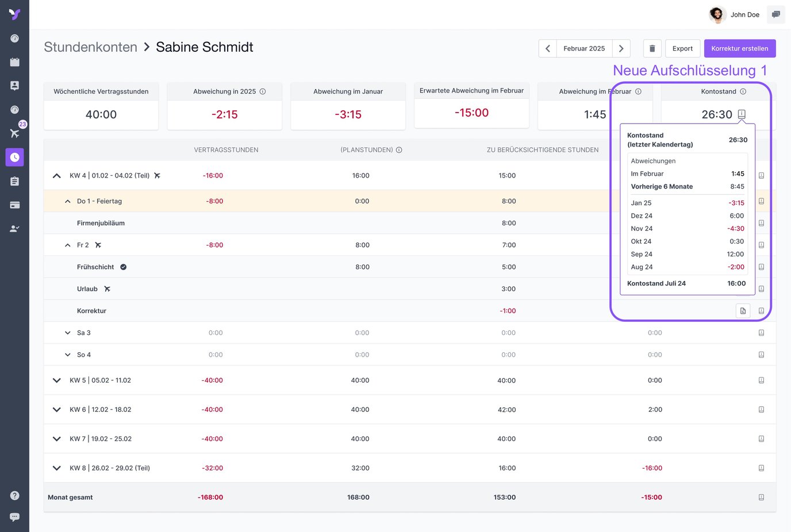Collapse the KW 4 week row

[56, 176]
